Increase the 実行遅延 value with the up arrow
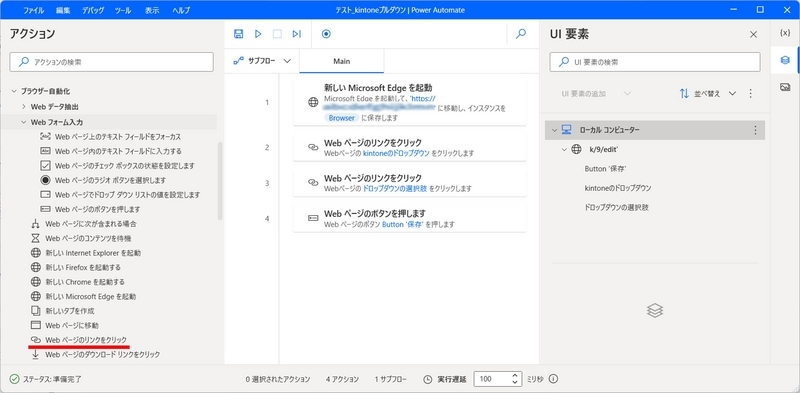This screenshot has width=800, height=393. point(515,376)
